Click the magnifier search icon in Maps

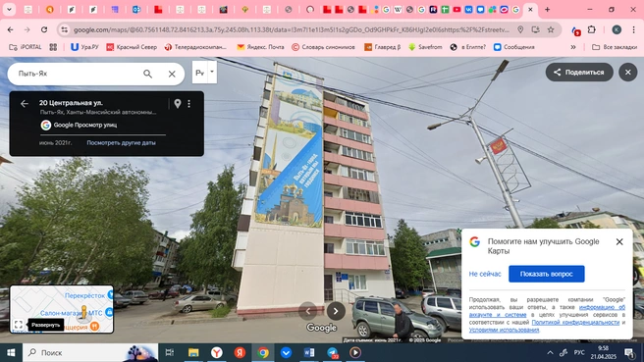click(147, 74)
